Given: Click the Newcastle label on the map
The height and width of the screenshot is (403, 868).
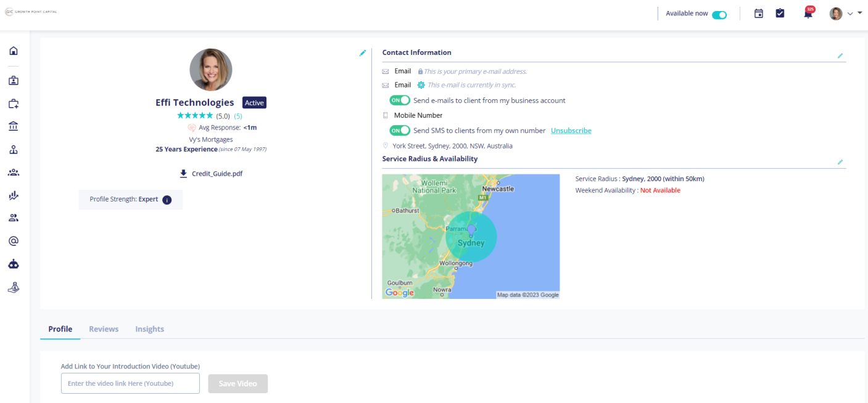Looking at the screenshot, I should pos(498,189).
